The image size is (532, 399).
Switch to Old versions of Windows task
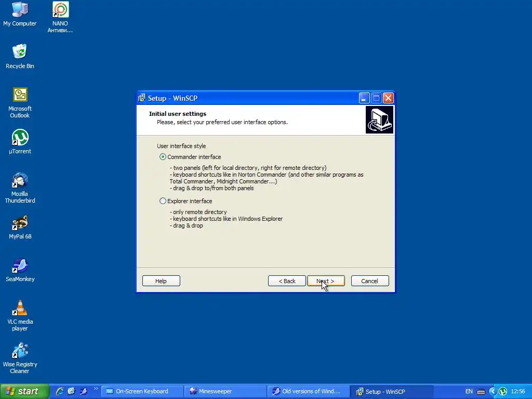pos(309,391)
